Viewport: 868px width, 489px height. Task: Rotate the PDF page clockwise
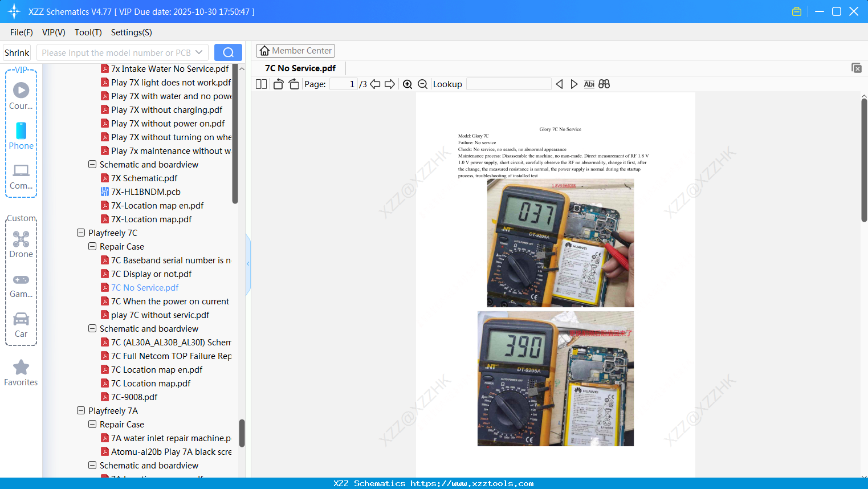point(294,84)
